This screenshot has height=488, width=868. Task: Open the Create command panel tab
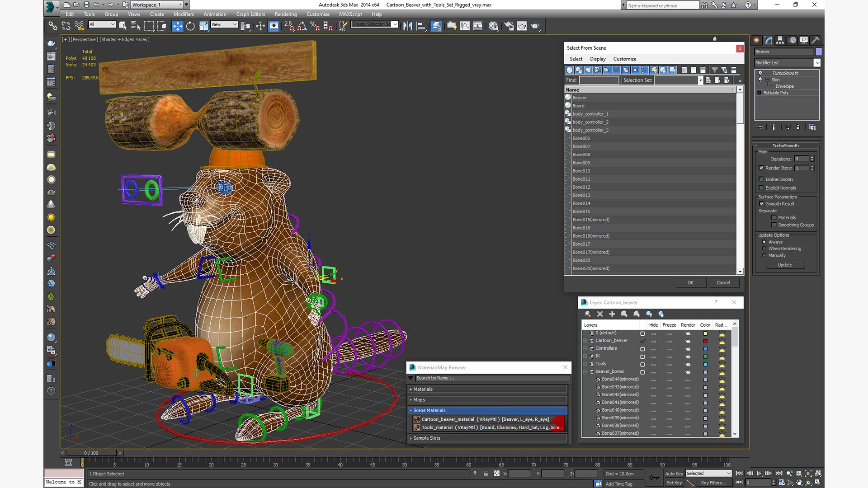pyautogui.click(x=756, y=40)
